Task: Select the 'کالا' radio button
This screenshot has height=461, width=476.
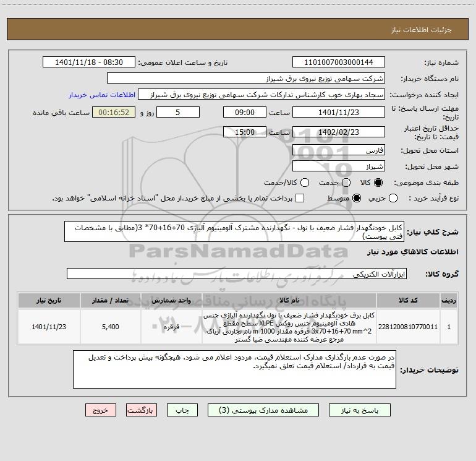Action: click(x=378, y=183)
